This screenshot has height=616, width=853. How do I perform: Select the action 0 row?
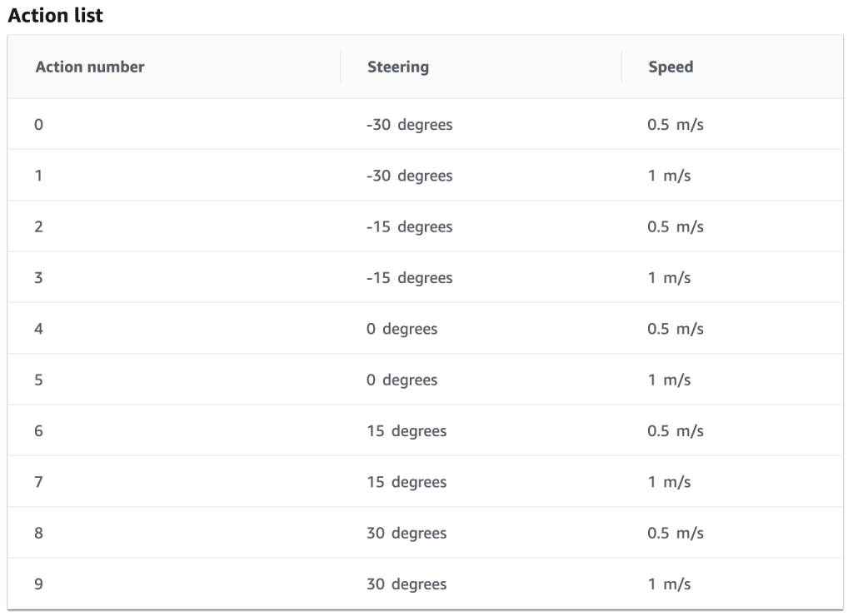pyautogui.click(x=426, y=125)
